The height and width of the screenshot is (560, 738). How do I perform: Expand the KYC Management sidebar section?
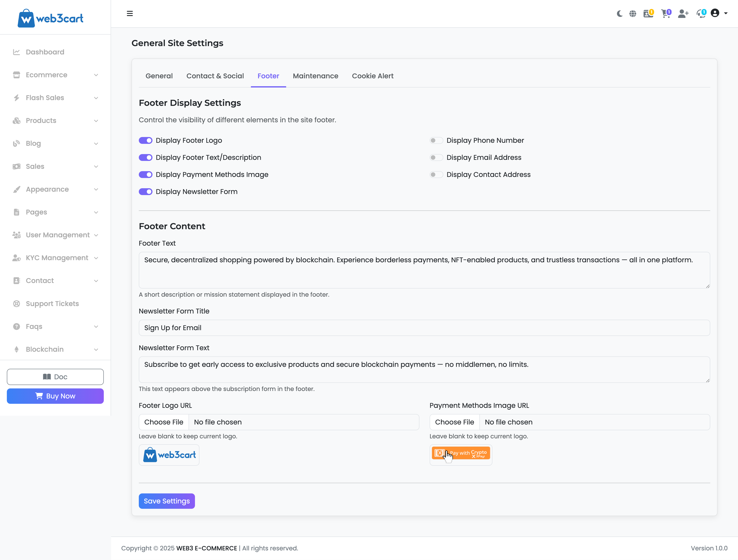pos(55,258)
